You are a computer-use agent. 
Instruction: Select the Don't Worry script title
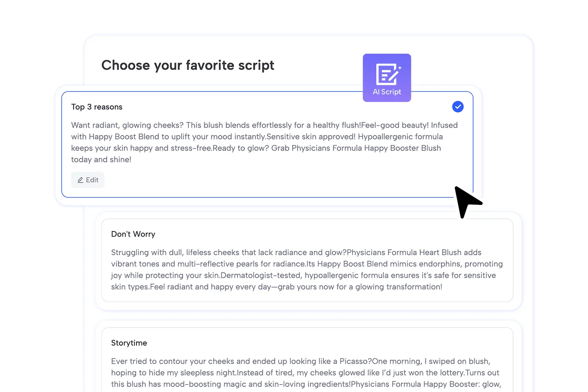click(x=133, y=234)
